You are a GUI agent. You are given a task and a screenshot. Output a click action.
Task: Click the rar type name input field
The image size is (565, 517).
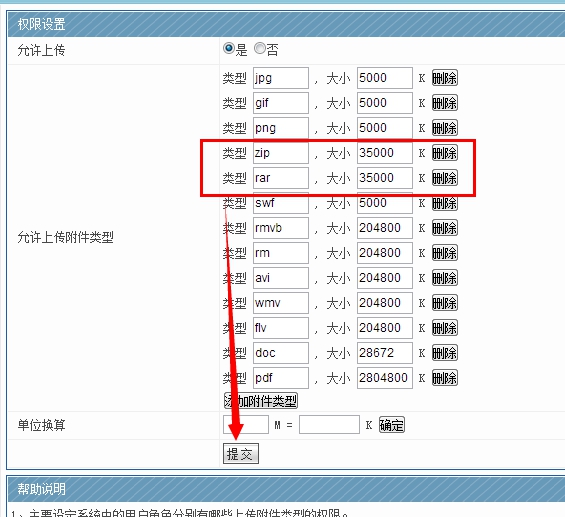point(281,178)
